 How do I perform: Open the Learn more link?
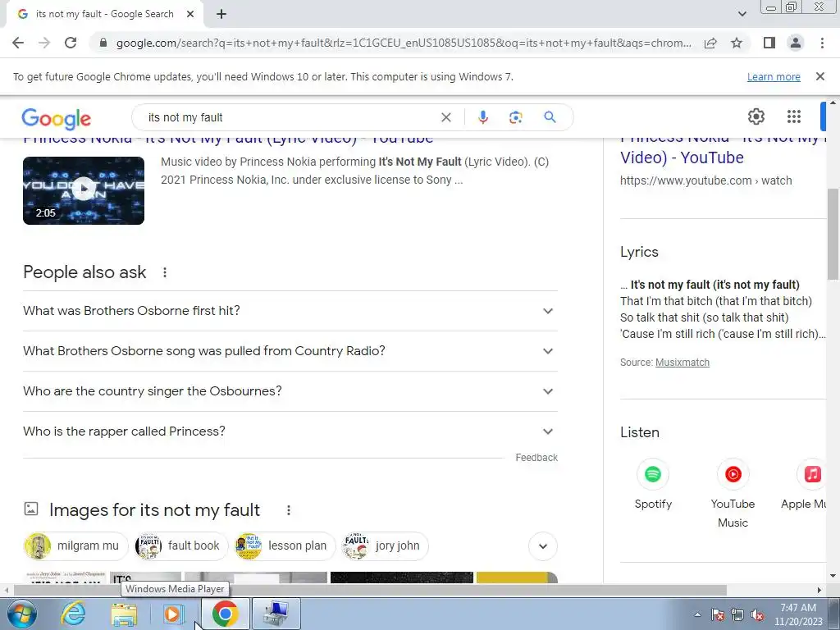[x=774, y=76]
